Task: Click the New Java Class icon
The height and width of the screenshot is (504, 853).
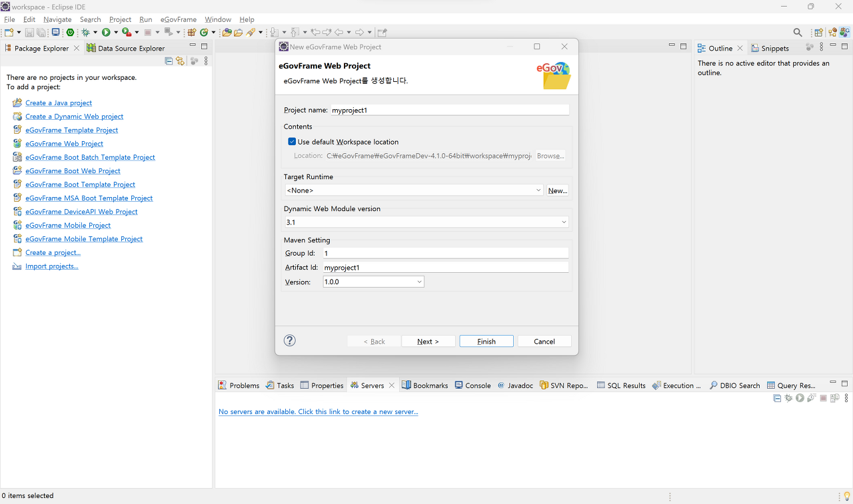Action: point(204,32)
